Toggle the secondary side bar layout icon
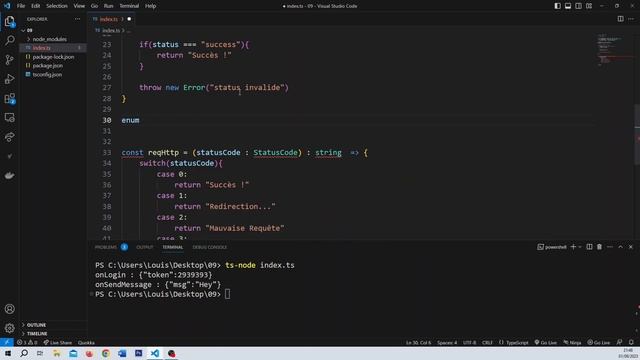 click(x=578, y=6)
